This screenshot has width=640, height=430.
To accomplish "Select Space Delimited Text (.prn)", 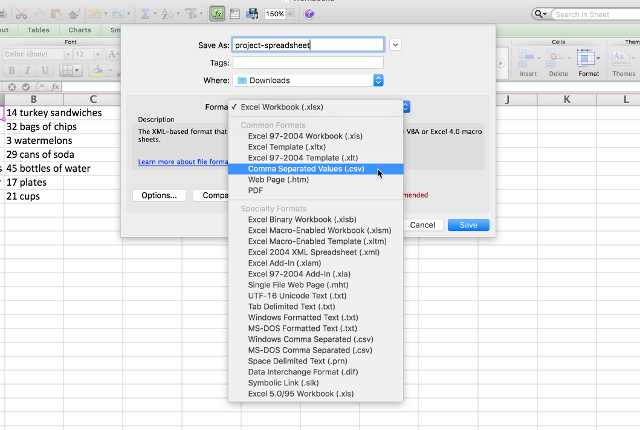I will click(x=316, y=361).
